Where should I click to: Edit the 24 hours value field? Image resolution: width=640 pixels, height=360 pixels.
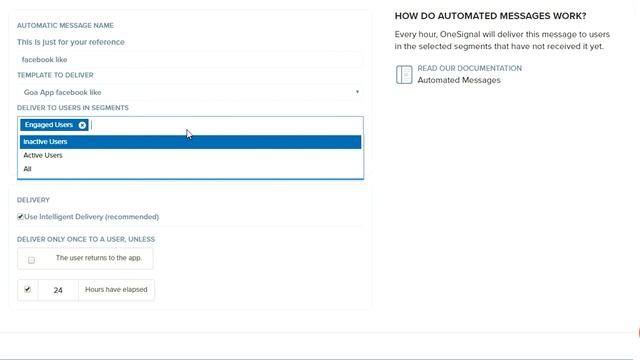pyautogui.click(x=58, y=290)
